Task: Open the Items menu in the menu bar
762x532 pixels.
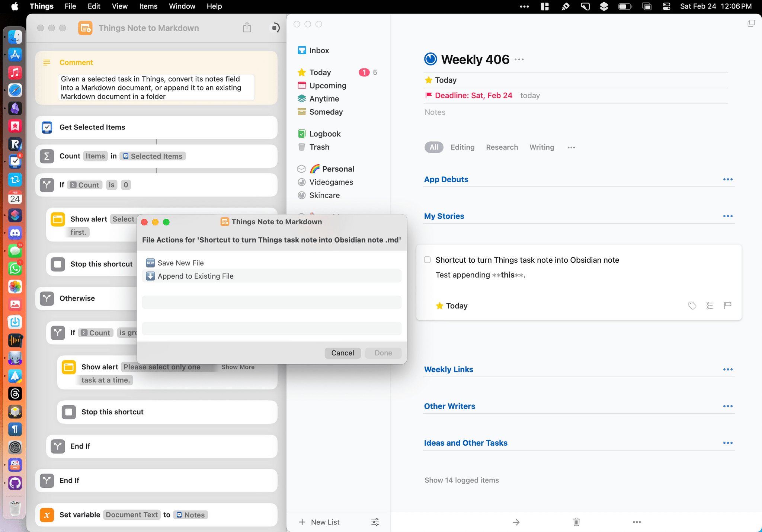Action: (148, 6)
